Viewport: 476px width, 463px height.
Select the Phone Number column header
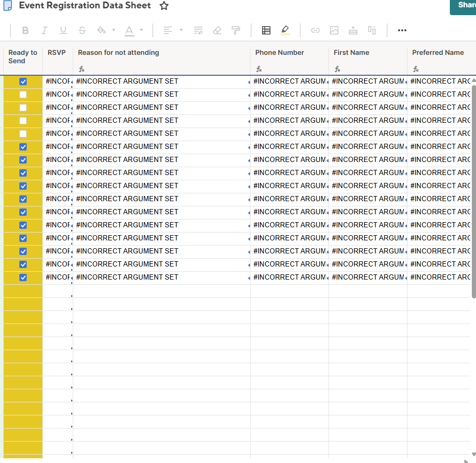pos(290,61)
